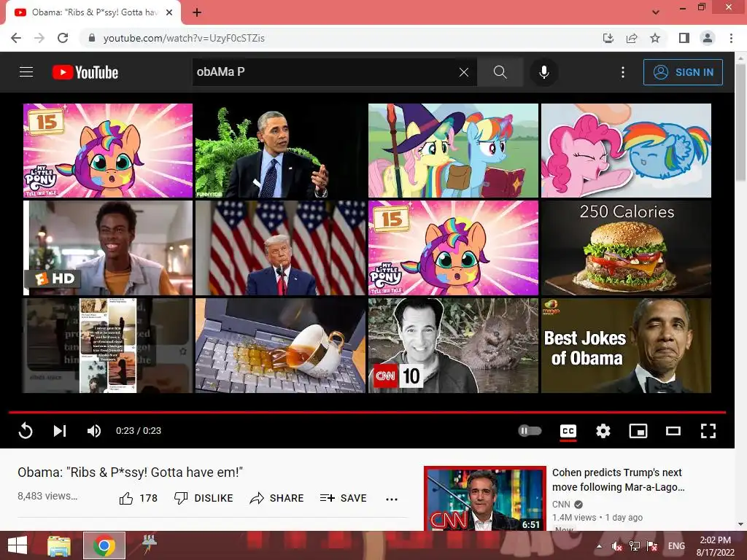The height and width of the screenshot is (560, 747).
Task: Open the Chrome side panel icon
Action: [x=684, y=38]
